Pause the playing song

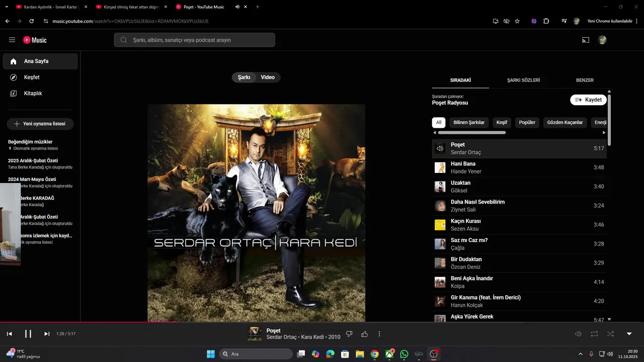click(x=28, y=334)
